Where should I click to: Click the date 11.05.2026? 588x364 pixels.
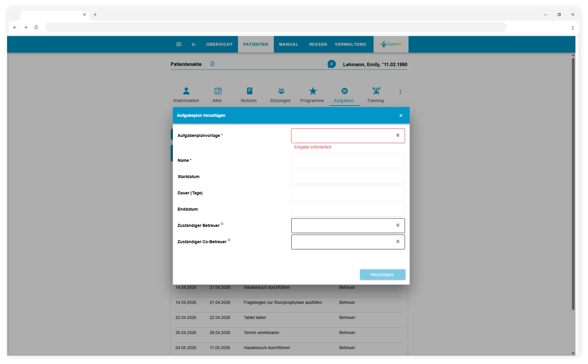220,348
